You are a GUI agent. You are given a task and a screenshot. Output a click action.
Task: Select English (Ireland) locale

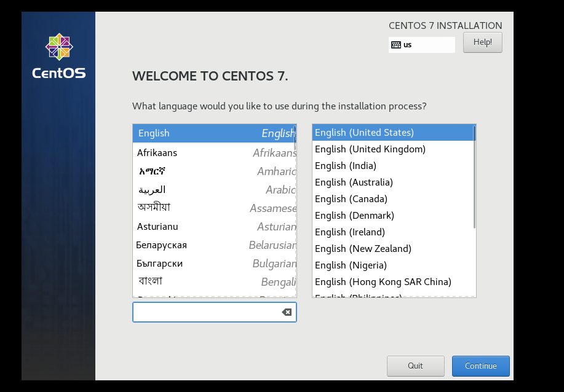(x=350, y=232)
